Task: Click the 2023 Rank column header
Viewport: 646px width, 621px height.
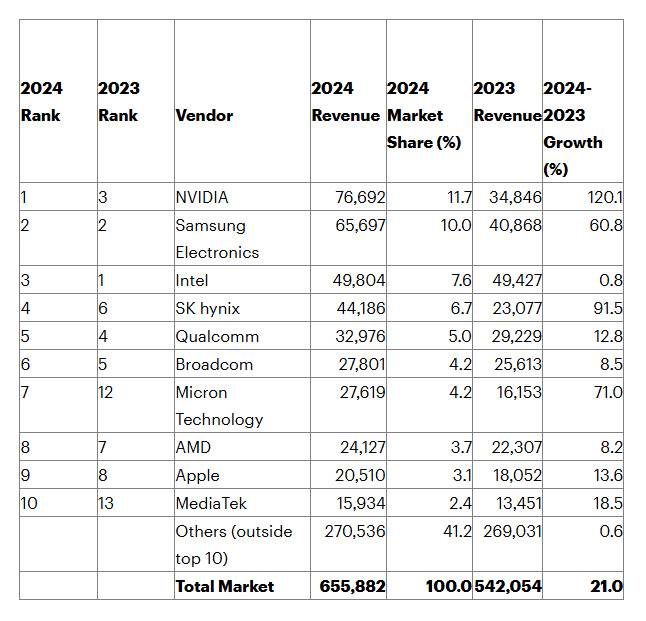Action: (119, 102)
